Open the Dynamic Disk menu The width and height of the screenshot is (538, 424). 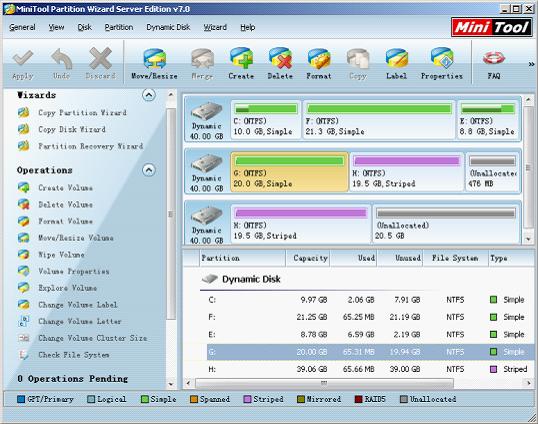[x=168, y=27]
